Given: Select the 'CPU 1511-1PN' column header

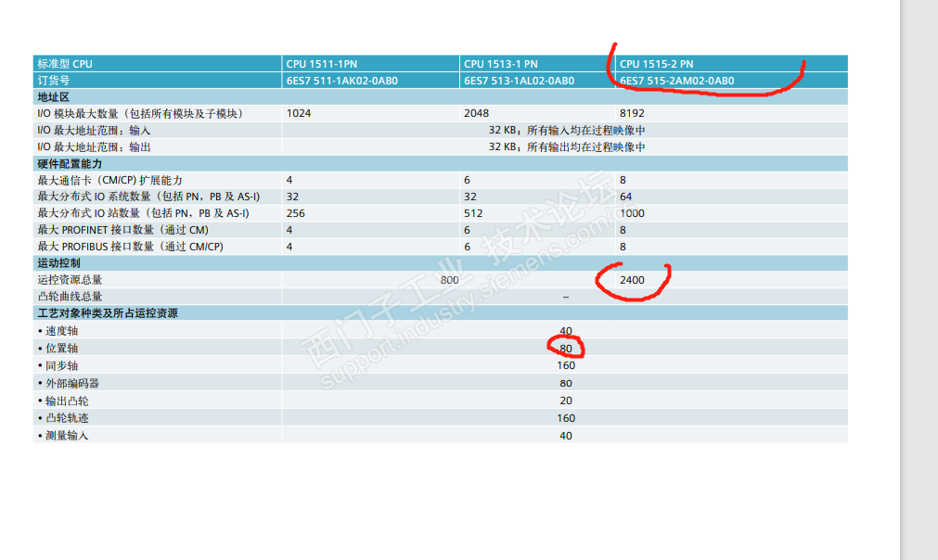Looking at the screenshot, I should coord(321,63).
